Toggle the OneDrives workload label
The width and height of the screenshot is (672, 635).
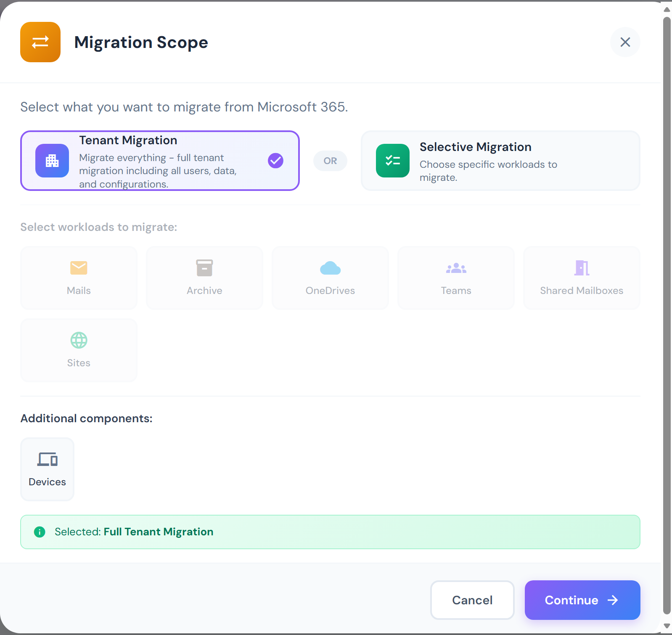pyautogui.click(x=330, y=291)
